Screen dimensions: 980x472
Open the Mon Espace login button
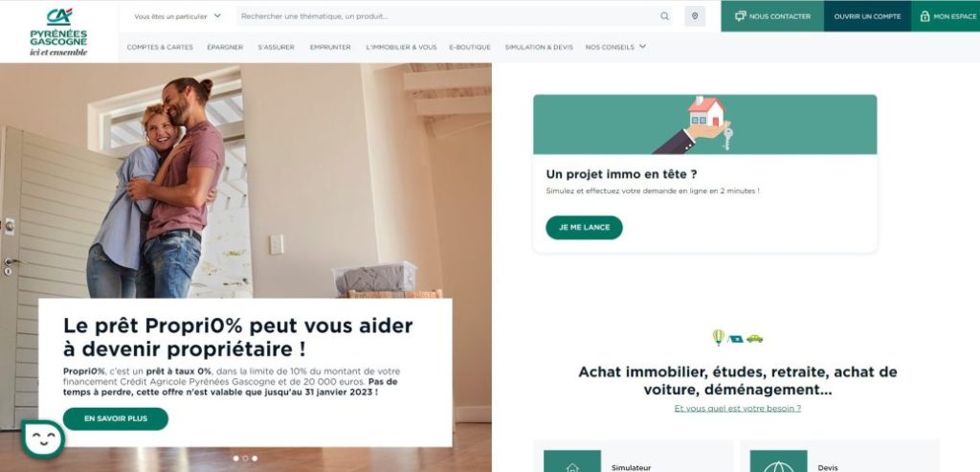(x=946, y=16)
